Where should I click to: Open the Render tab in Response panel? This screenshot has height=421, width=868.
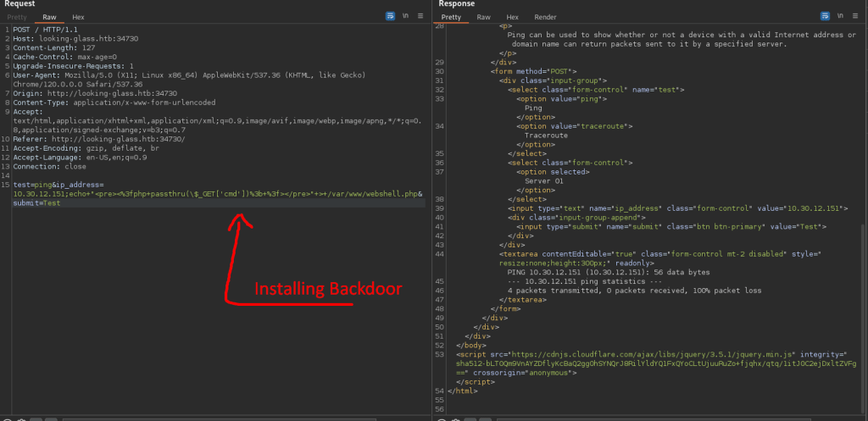click(x=545, y=17)
